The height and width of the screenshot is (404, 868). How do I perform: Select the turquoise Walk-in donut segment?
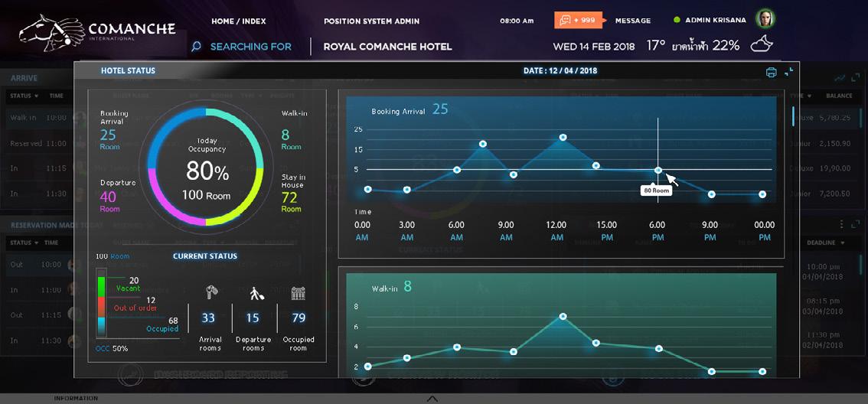click(x=243, y=130)
